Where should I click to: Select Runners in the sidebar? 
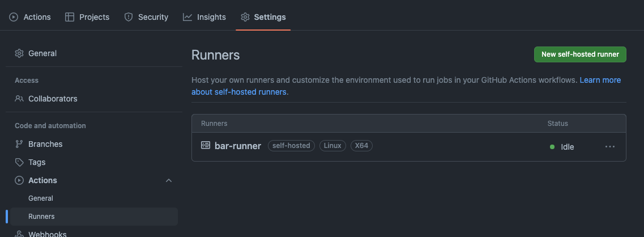click(93, 217)
